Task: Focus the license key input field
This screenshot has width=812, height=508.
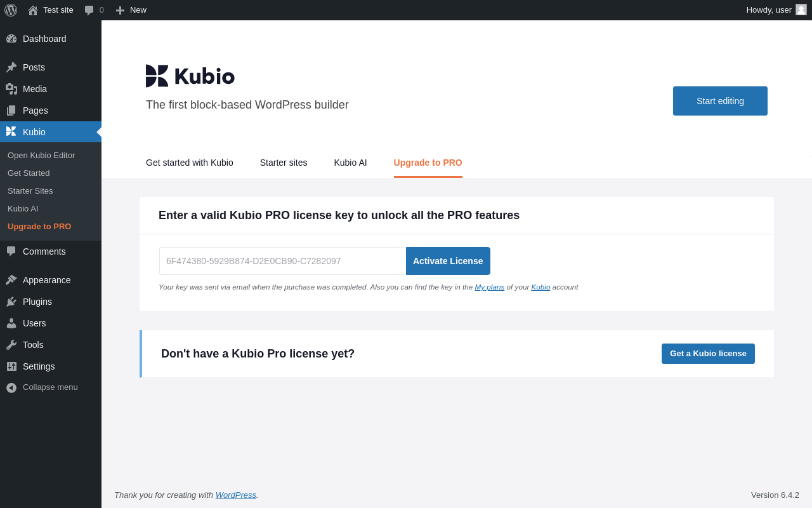Action: [282, 261]
